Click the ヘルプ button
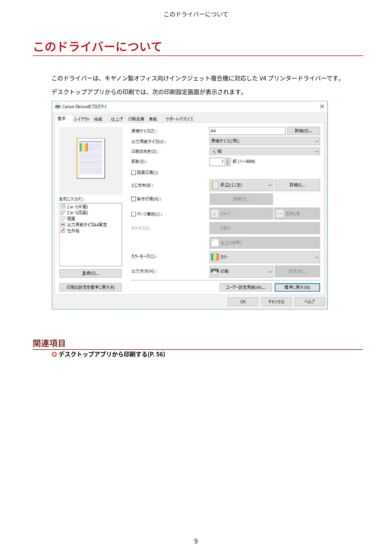 (310, 302)
